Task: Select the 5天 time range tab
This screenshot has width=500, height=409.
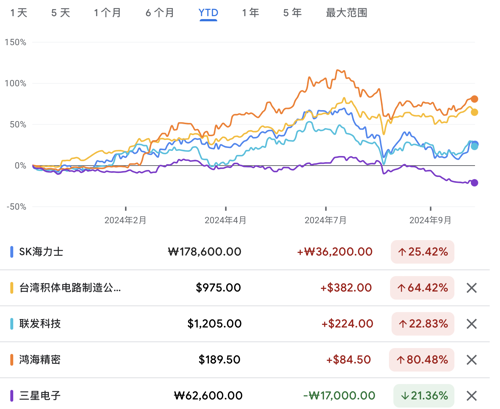Action: click(x=61, y=13)
